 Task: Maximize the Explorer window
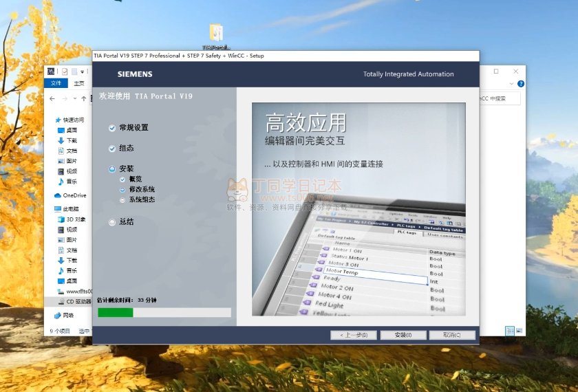pos(496,71)
